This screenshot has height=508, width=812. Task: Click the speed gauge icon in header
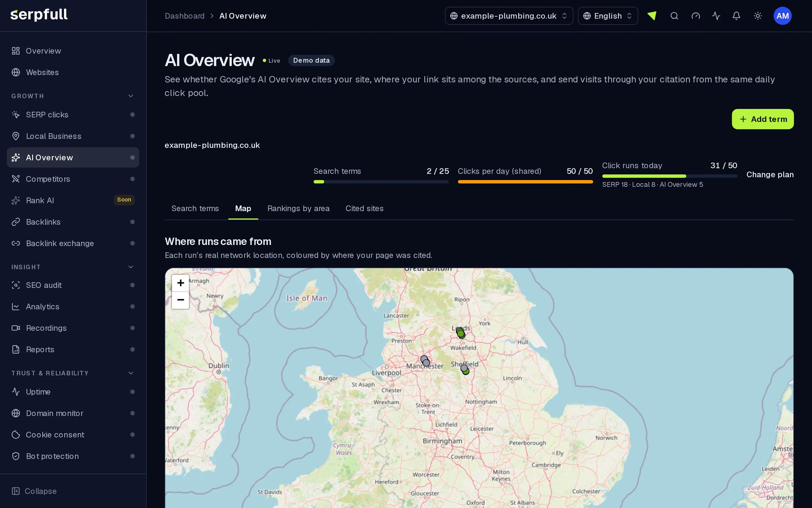coord(696,16)
